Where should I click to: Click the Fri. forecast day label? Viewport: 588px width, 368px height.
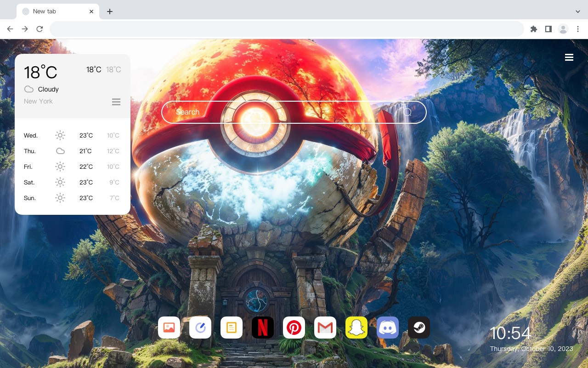pyautogui.click(x=28, y=167)
